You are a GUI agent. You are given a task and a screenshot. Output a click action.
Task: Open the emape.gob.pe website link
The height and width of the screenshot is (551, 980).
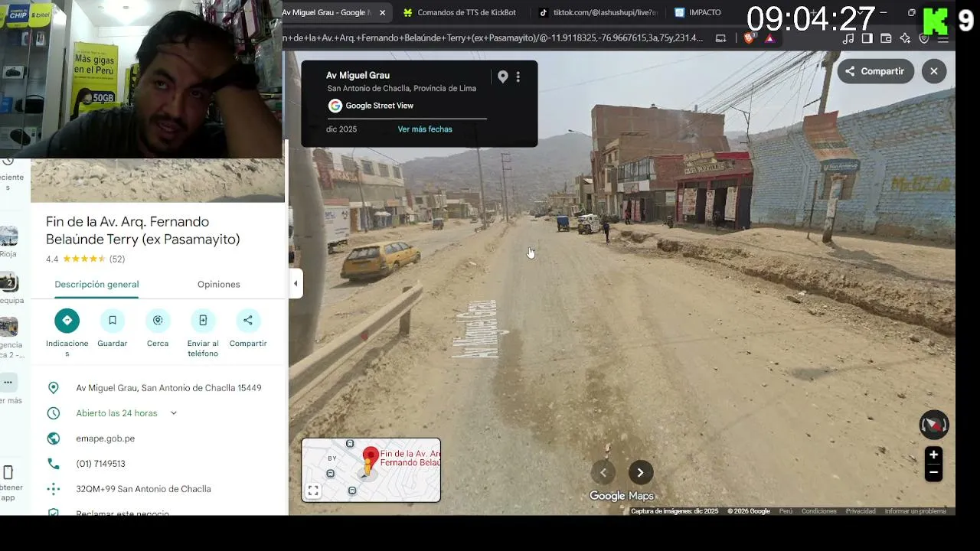point(106,439)
